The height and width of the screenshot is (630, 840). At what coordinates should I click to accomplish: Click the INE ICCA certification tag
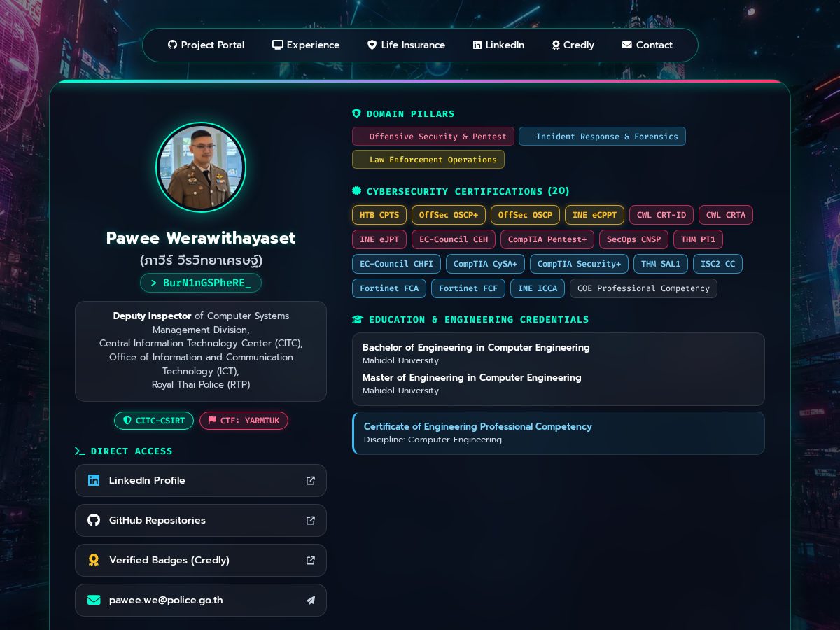pos(538,288)
